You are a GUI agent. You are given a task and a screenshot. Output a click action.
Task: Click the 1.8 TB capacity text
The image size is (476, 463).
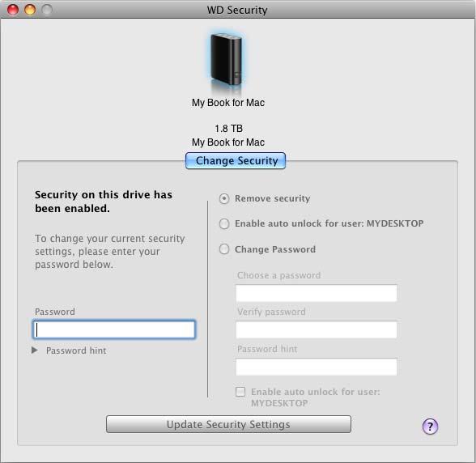[228, 129]
